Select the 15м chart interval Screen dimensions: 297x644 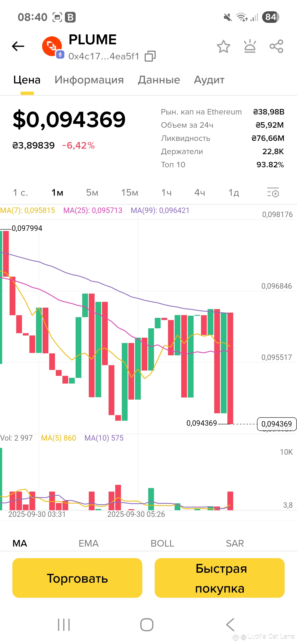click(x=130, y=192)
